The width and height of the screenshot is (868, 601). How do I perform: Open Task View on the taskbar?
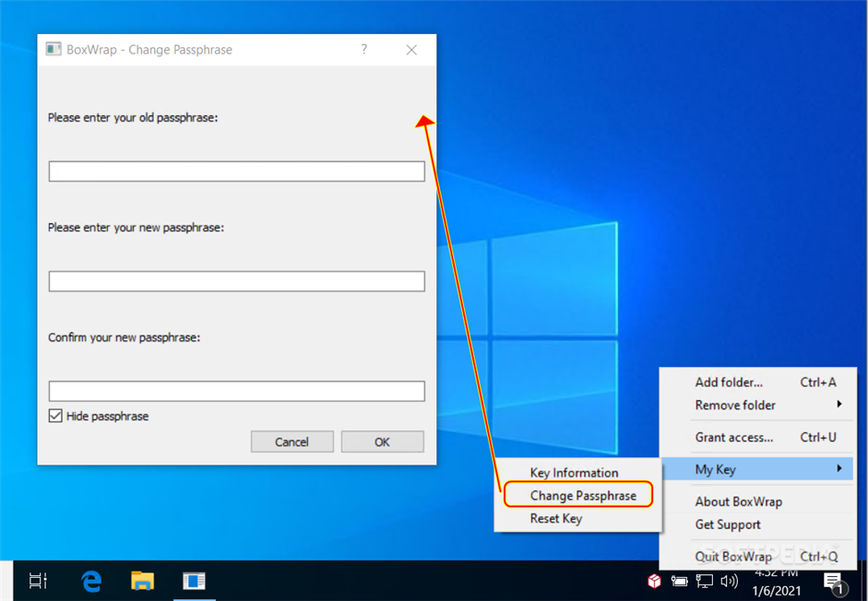(x=38, y=581)
